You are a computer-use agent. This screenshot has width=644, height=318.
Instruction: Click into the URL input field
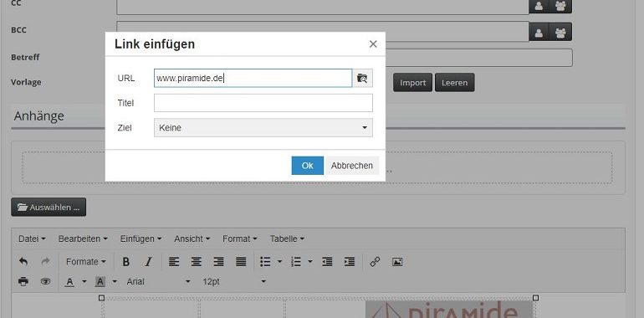[x=253, y=78]
